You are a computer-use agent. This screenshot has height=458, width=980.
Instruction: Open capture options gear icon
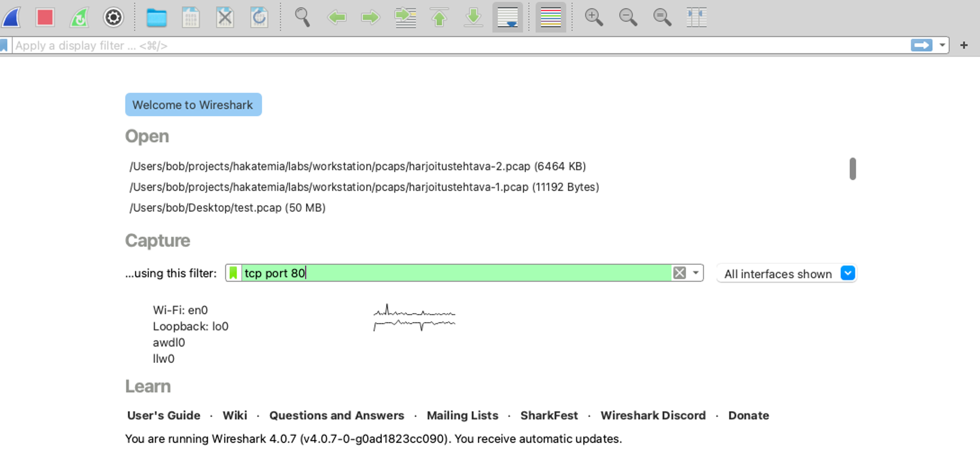click(x=113, y=17)
